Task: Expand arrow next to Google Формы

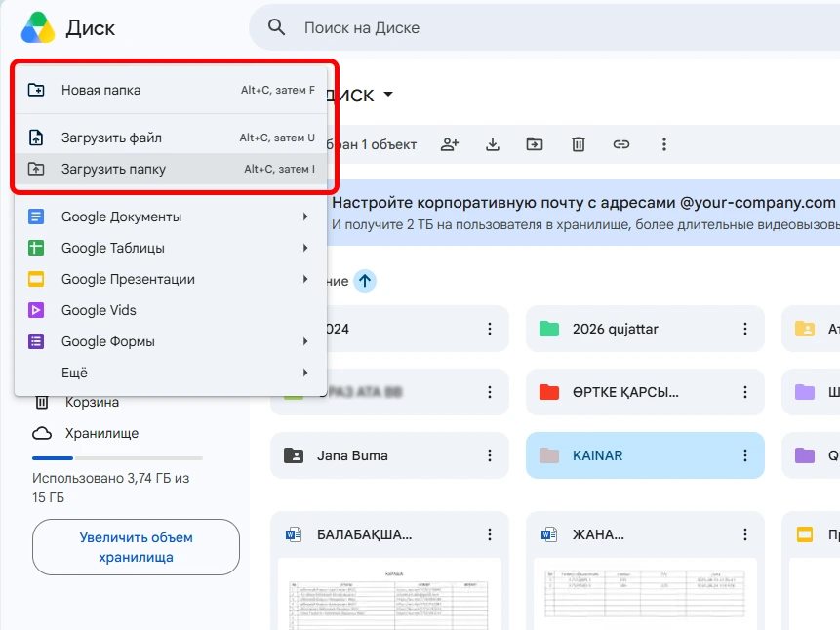Action: pos(304,341)
